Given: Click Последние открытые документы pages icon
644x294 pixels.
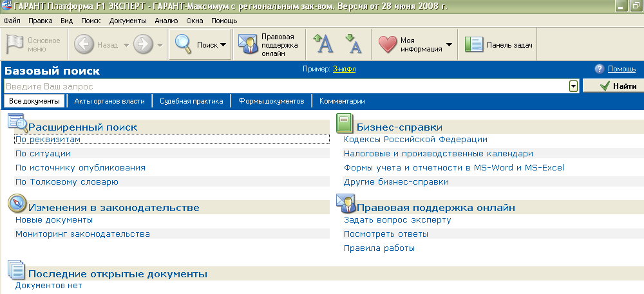Looking at the screenshot, I should 17,270.
